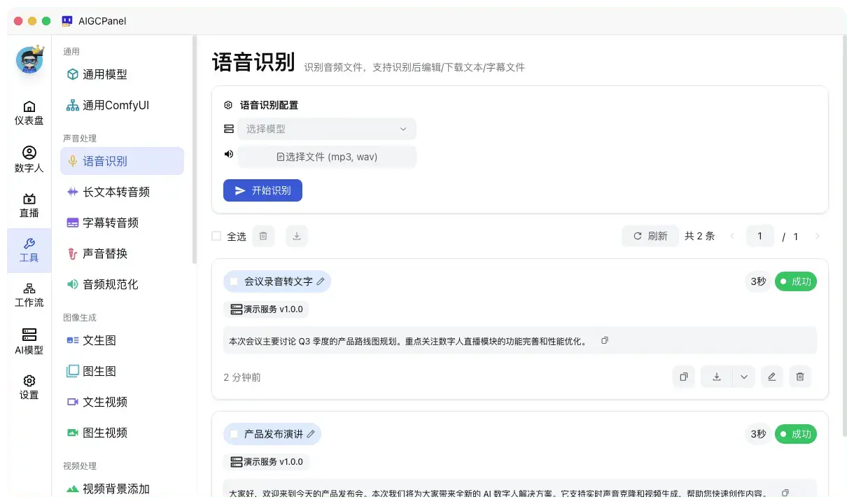Click 成功 status badge of 产品发布演讲

coord(796,434)
